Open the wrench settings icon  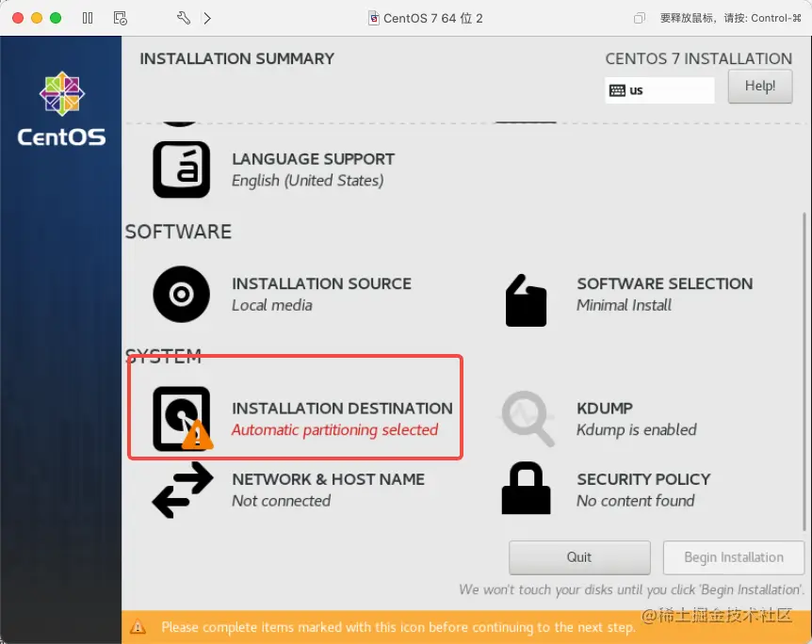click(x=184, y=18)
